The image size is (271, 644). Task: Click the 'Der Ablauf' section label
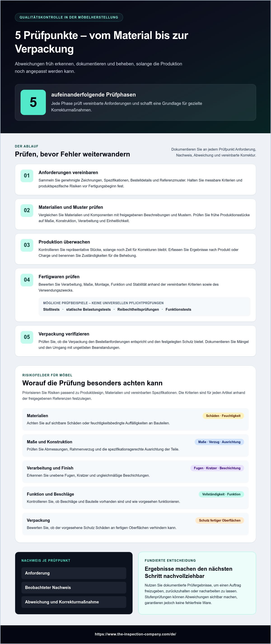pyautogui.click(x=27, y=146)
